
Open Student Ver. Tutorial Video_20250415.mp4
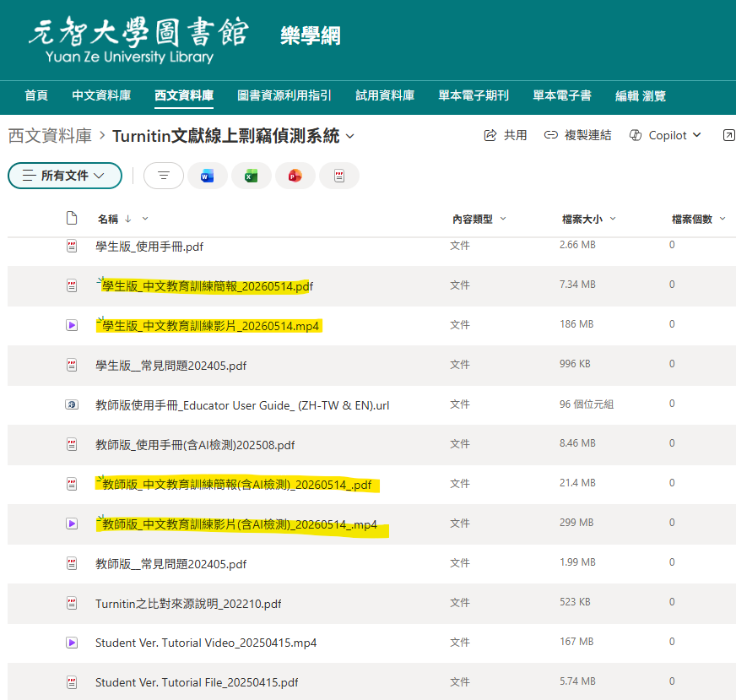206,643
